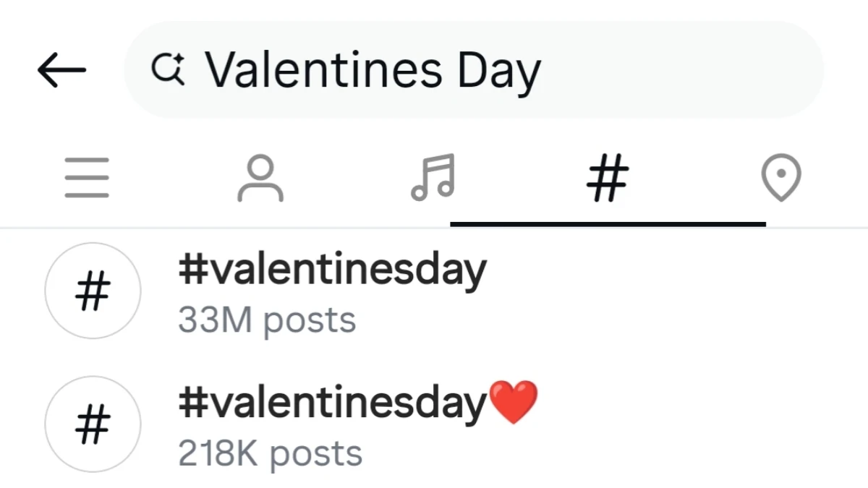Click the back arrow to exit search

61,69
